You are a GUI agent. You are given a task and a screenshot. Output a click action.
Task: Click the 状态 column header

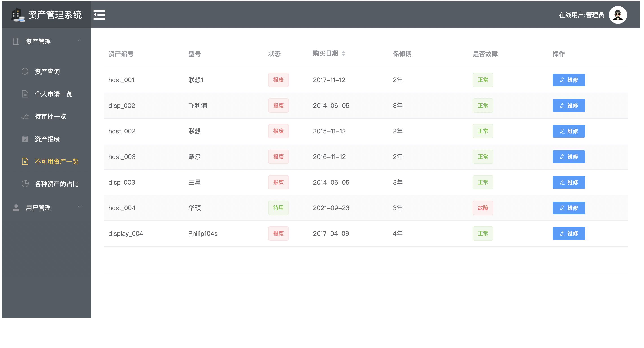[x=274, y=54]
